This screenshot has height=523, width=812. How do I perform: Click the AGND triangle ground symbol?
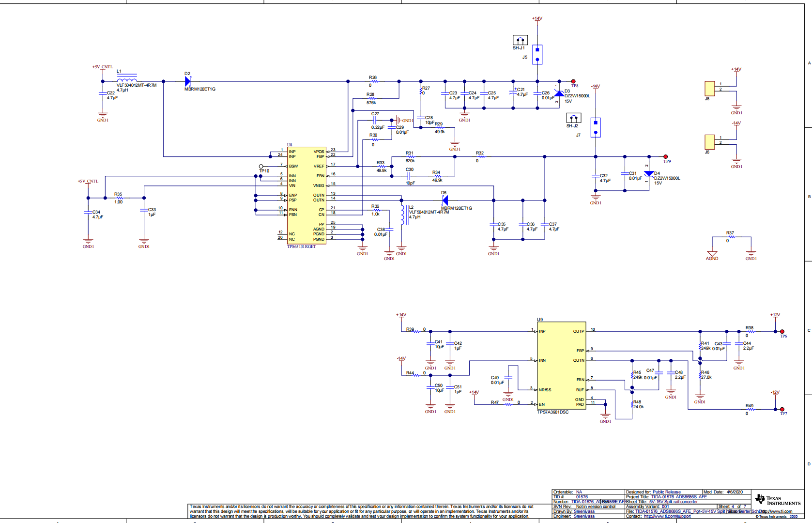[x=712, y=254]
